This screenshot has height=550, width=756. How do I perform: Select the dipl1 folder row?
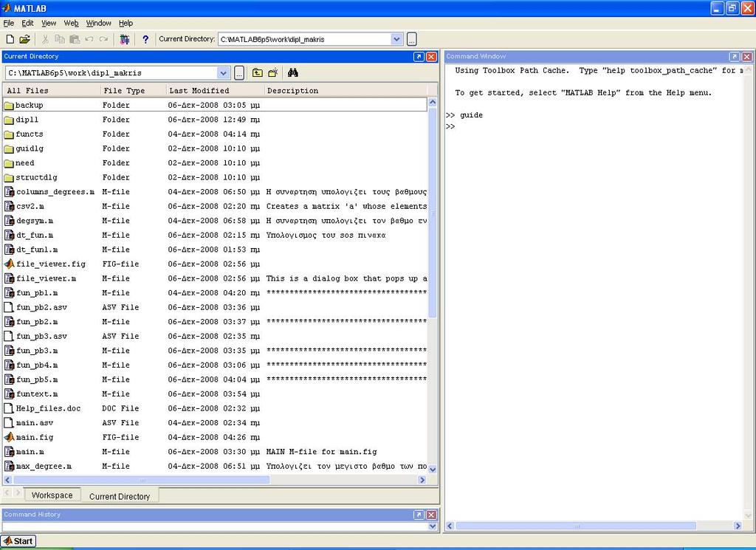215,120
